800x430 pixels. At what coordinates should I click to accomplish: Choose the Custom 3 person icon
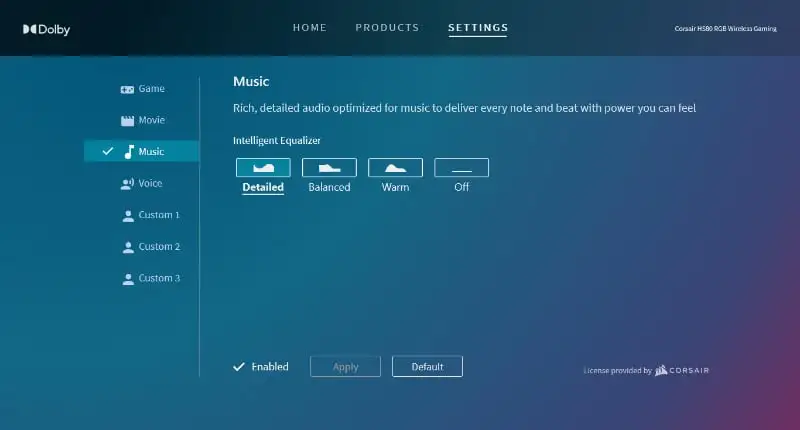pyautogui.click(x=127, y=278)
